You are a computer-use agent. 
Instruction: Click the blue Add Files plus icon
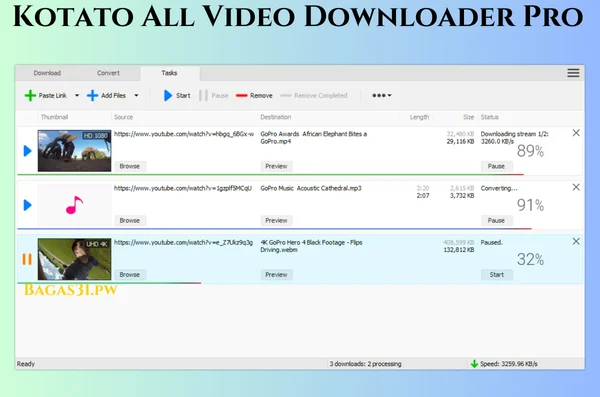pos(92,95)
